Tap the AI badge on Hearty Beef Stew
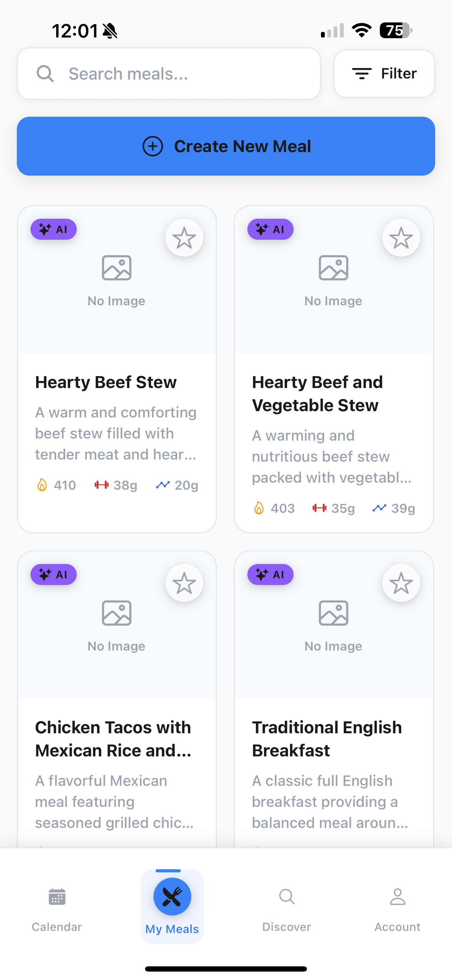 point(54,229)
